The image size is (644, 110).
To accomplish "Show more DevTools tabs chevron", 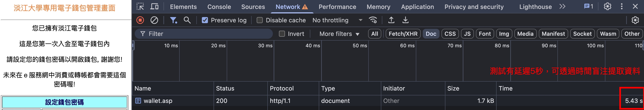I will [562, 6].
